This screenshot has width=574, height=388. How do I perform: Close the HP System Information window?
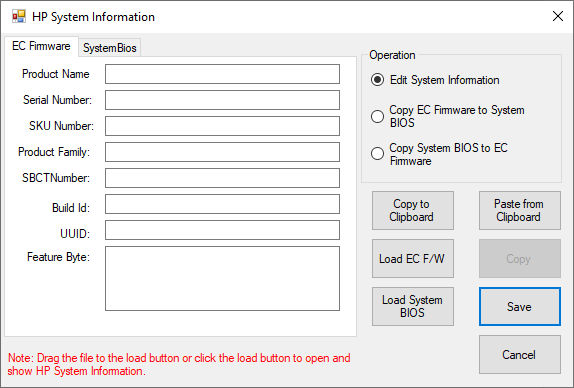click(x=558, y=16)
